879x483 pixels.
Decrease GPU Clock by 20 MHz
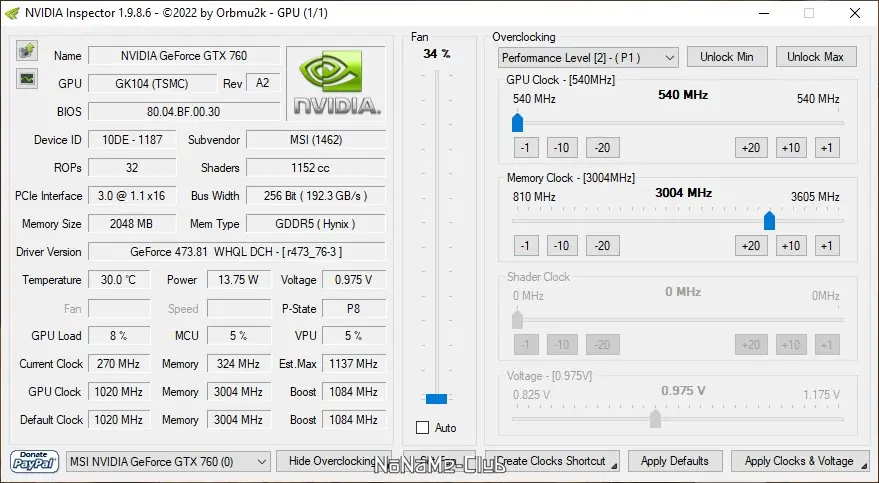point(603,148)
